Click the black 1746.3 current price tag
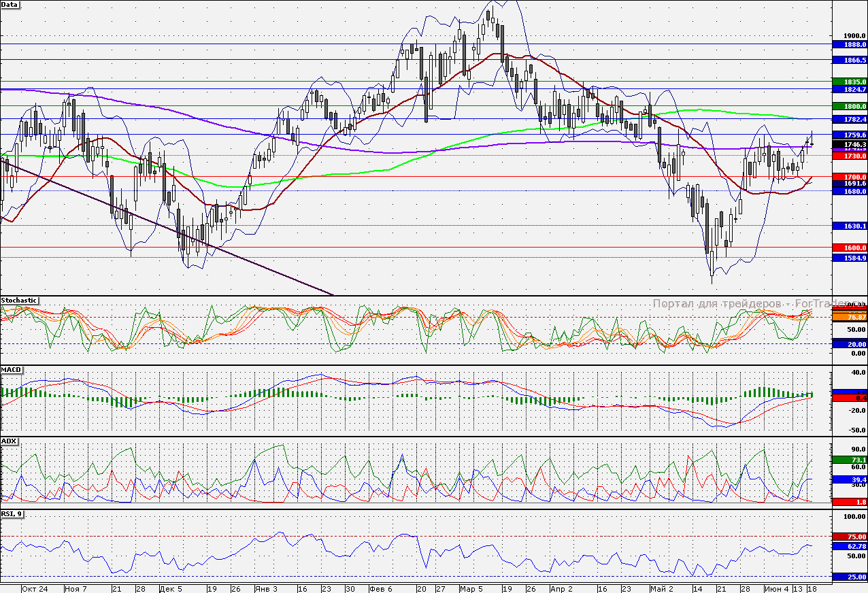This screenshot has height=593, width=868. [x=850, y=145]
